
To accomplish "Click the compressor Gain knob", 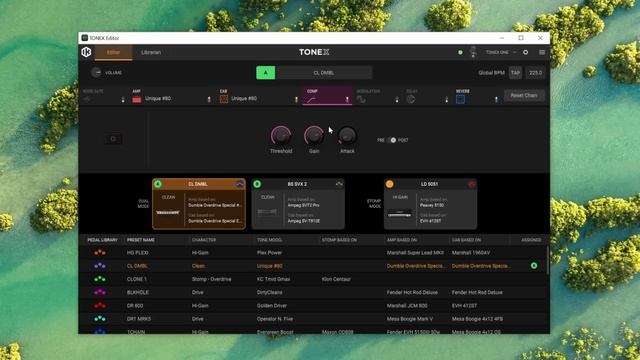I will pos(314,136).
